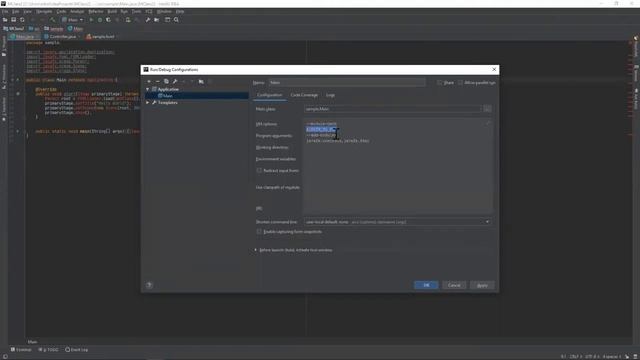The height and width of the screenshot is (360, 640).
Task: Debug Main with the bug icon
Action: coord(100,20)
